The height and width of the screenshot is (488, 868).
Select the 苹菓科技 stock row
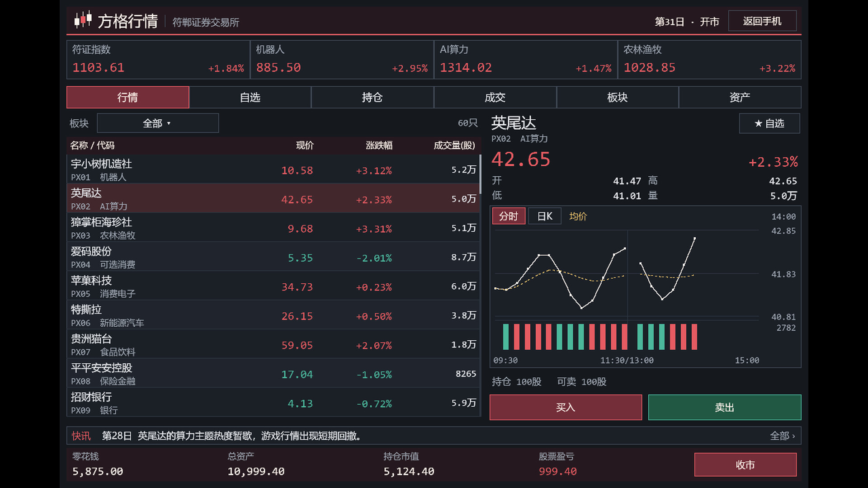pos(273,286)
